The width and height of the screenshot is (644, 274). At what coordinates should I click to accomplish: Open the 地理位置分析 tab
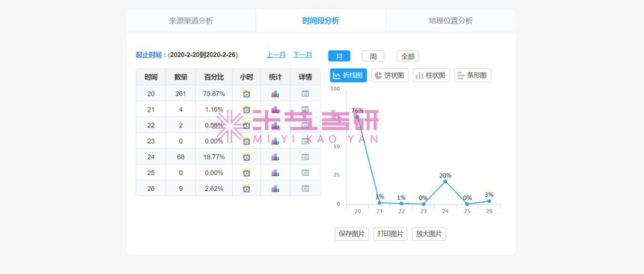point(451,20)
